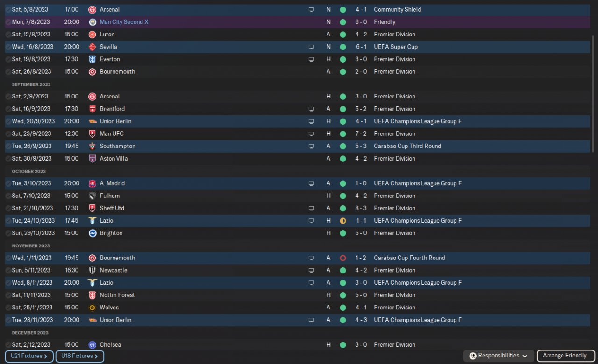Toggle the check circle beside the Newcastle fixture
Viewport: 598px width, 364px height.
tap(8, 270)
